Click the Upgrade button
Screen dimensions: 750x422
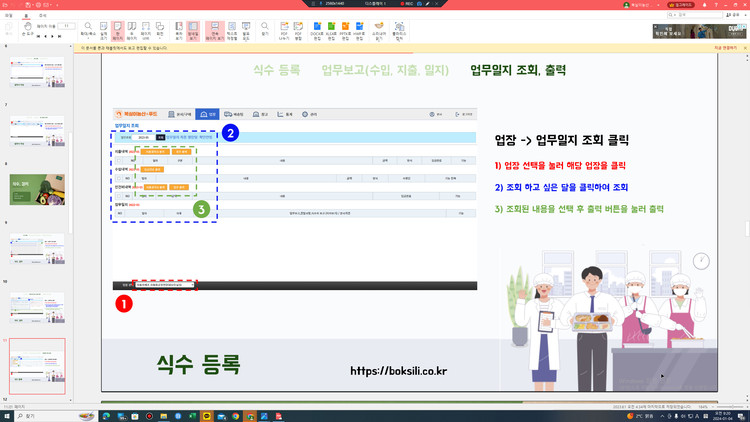(681, 5)
